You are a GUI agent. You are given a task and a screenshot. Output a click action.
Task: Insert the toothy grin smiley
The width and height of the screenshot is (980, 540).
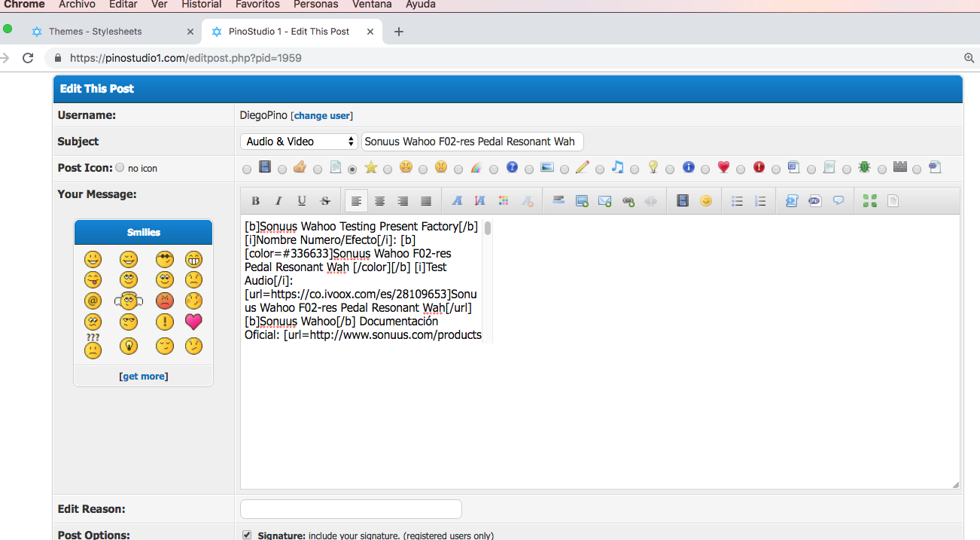(x=193, y=260)
